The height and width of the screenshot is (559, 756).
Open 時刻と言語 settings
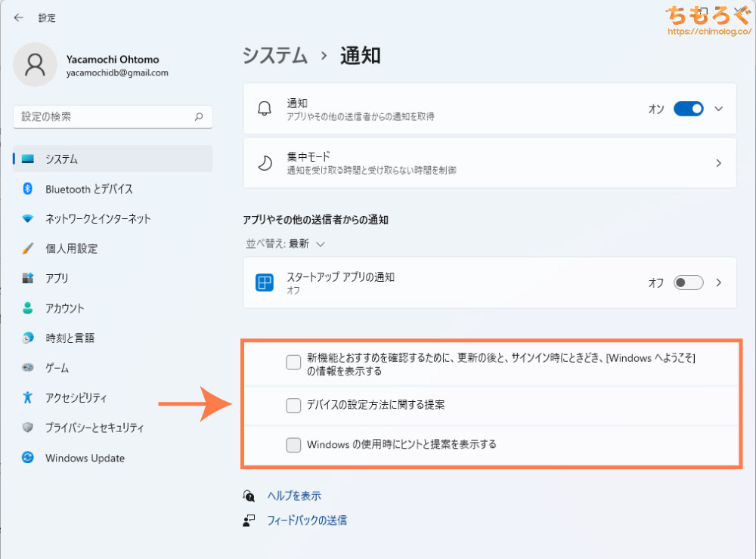click(x=113, y=338)
